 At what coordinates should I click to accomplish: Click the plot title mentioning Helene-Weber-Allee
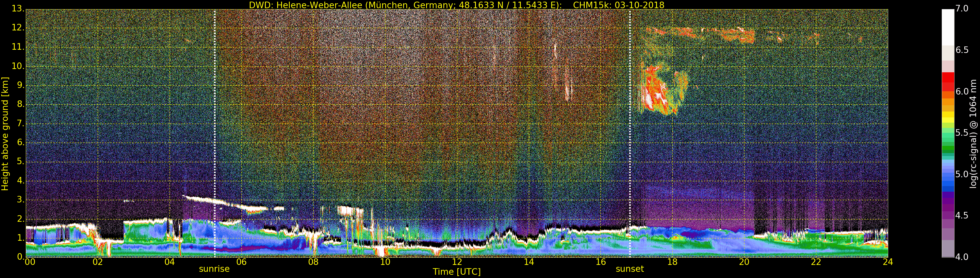pos(457,5)
